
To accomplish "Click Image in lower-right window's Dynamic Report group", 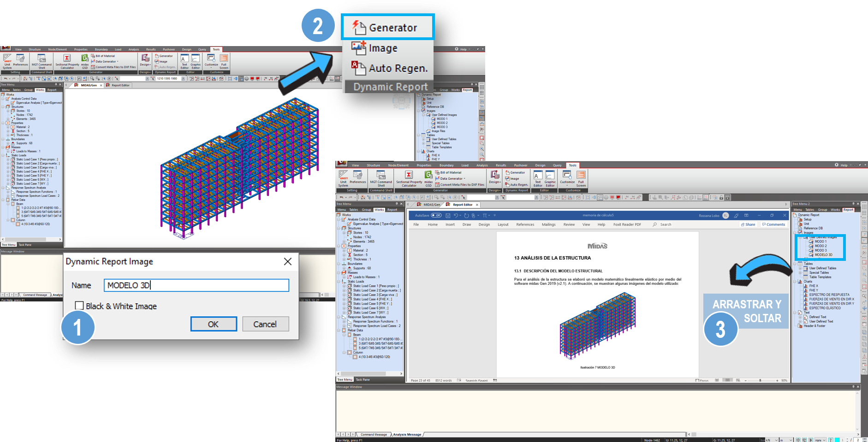I will tap(512, 178).
